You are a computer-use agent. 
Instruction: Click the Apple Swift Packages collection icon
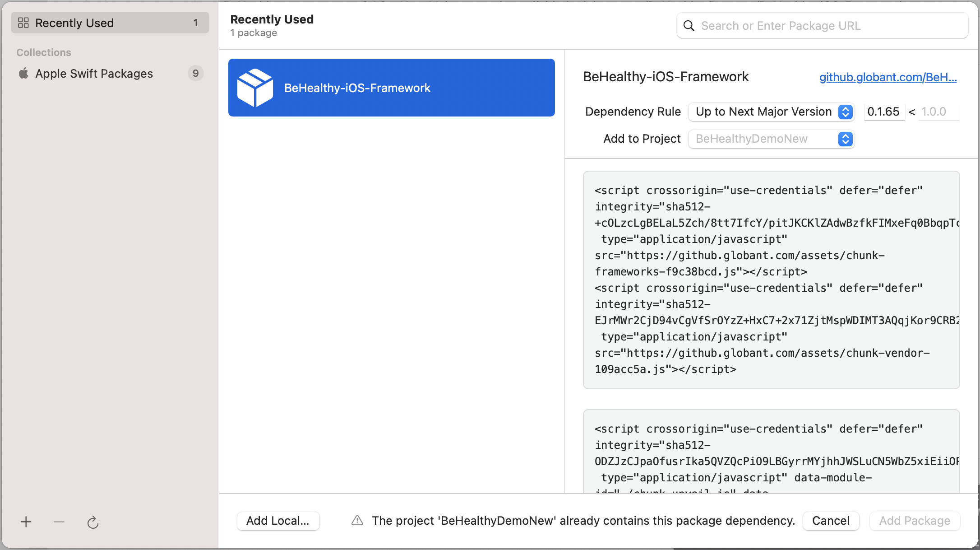coord(23,73)
